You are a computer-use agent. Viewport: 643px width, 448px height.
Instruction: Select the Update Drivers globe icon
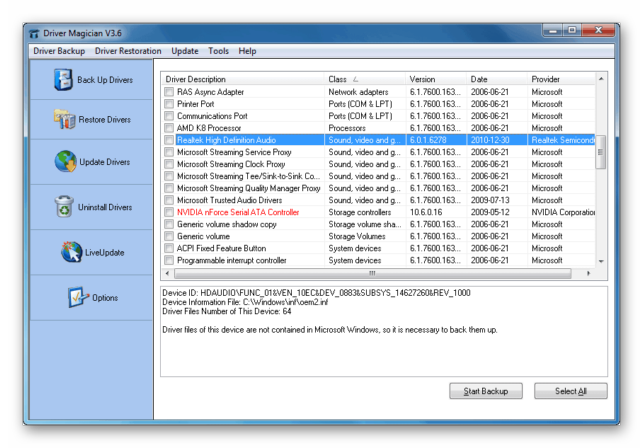[x=66, y=161]
